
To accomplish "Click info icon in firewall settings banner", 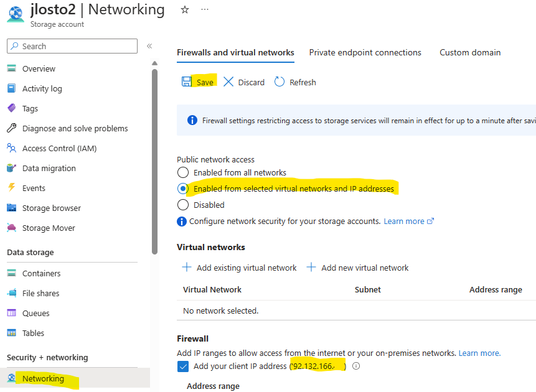I will pos(192,120).
